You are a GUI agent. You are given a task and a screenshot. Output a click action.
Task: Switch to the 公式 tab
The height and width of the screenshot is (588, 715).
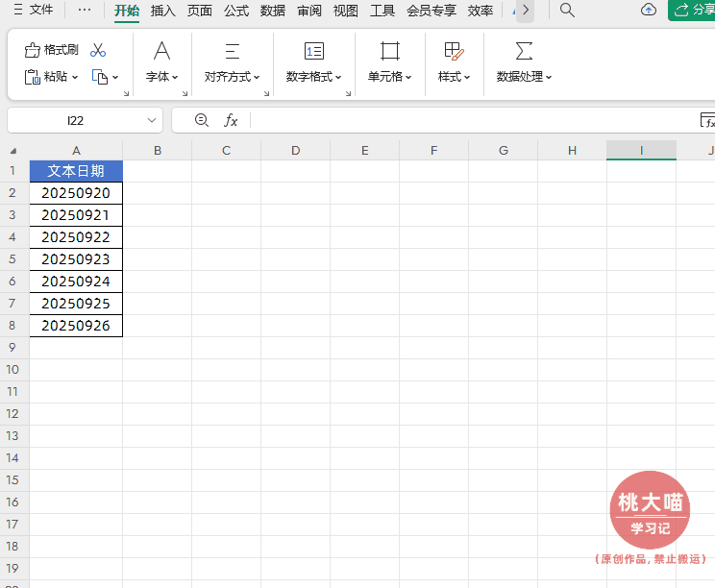236,10
